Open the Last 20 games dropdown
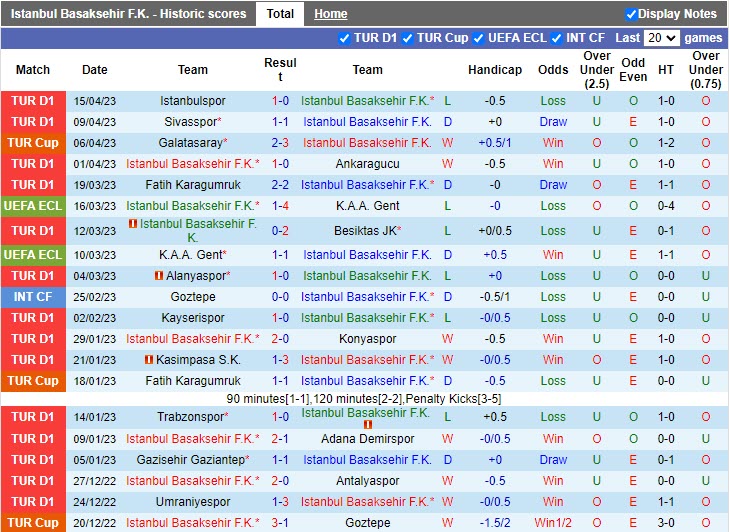The width and height of the screenshot is (729, 532). click(662, 38)
